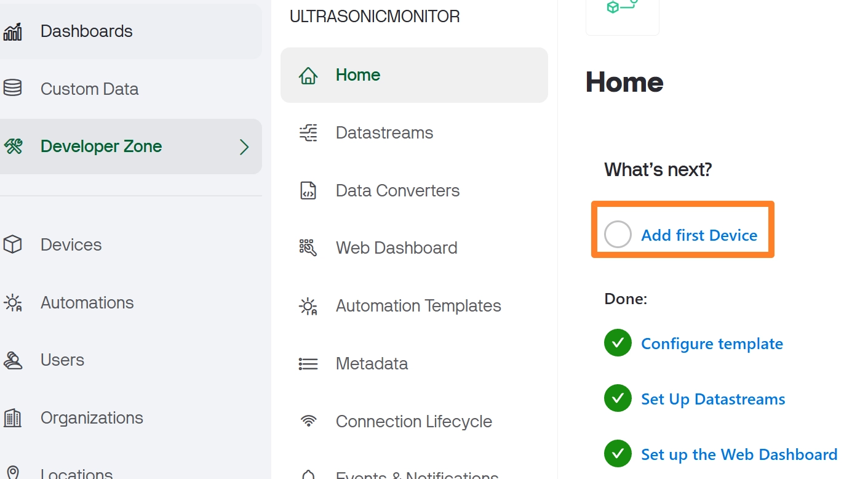Click the Connection Lifecycle wifi icon
This screenshot has height=479, width=868.
point(308,422)
